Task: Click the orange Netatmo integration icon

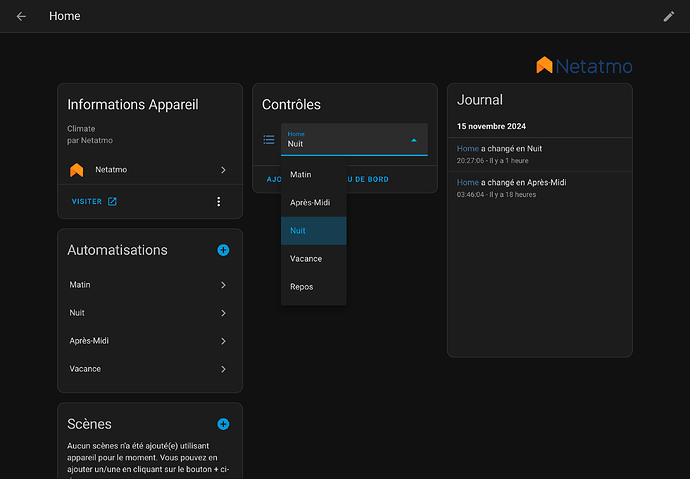Action: point(77,170)
